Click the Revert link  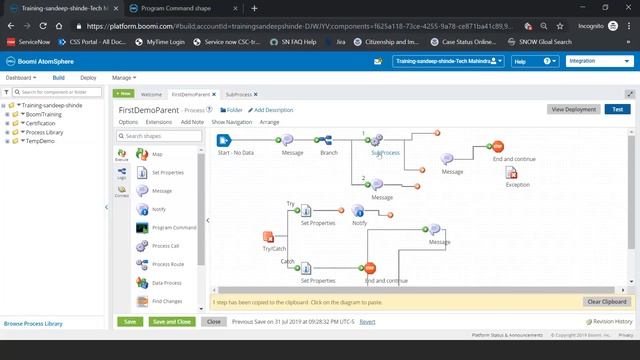(367, 322)
